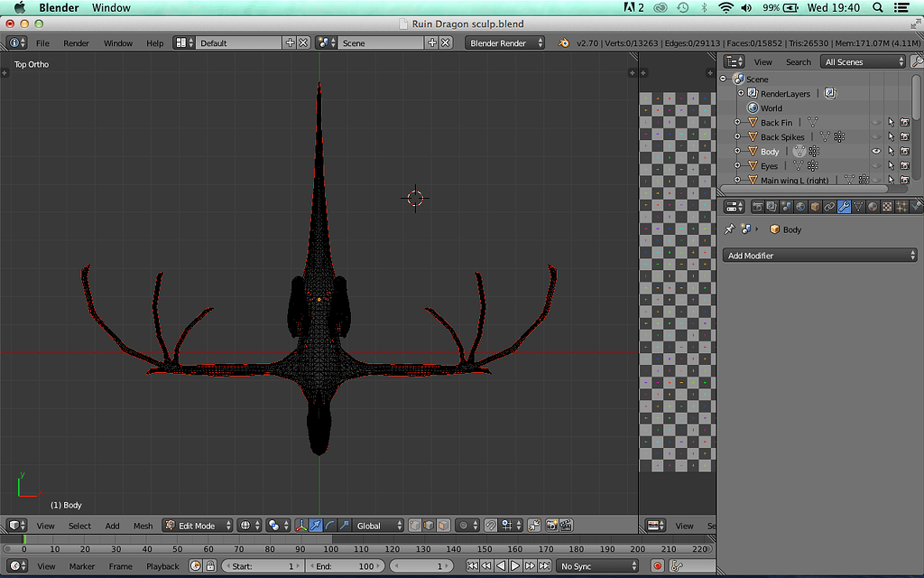The image size is (924, 578).
Task: Collapse the Scene tree in outliner
Action: pos(724,79)
